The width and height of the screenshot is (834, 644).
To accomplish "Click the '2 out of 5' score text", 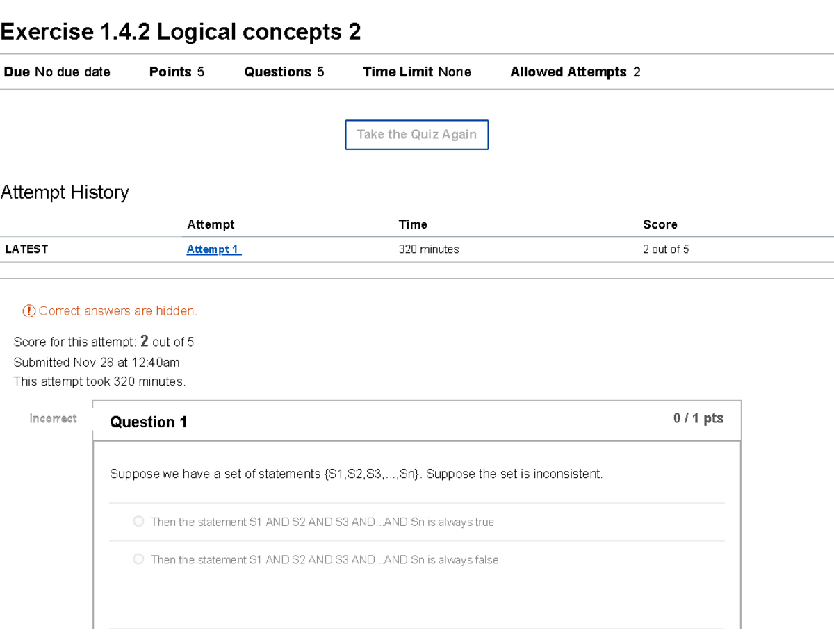I will click(x=665, y=249).
